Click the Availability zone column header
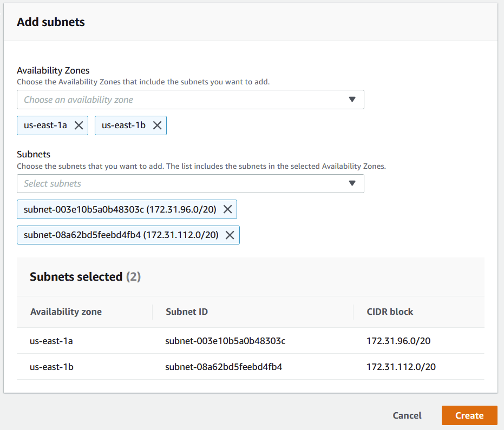This screenshot has width=504, height=430. [66, 312]
